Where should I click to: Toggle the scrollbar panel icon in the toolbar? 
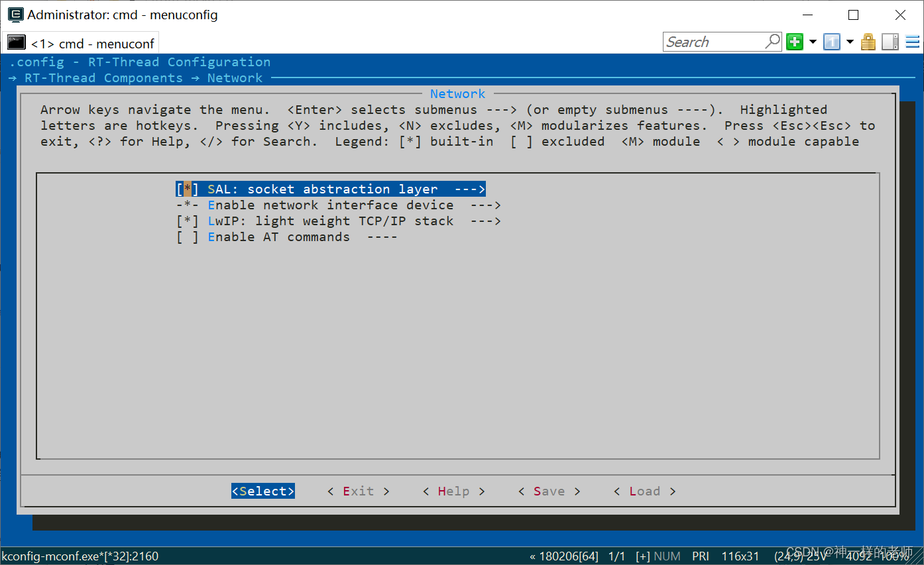coord(890,42)
